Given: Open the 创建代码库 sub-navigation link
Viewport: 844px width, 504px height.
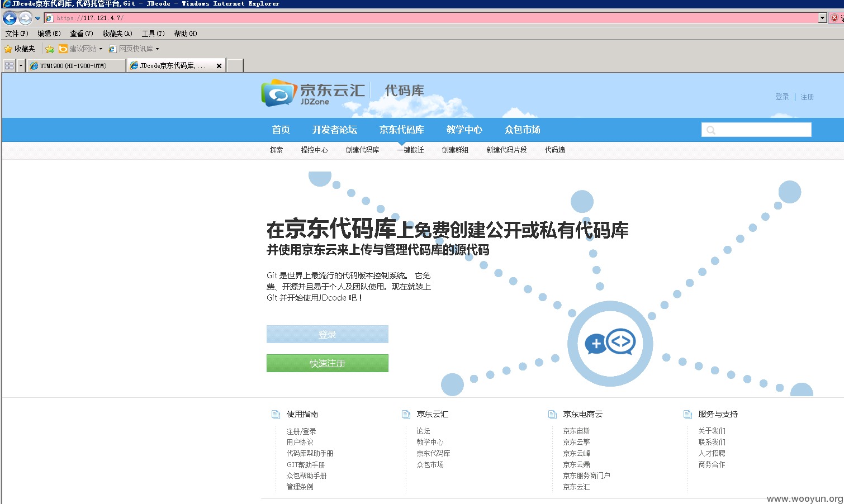Looking at the screenshot, I should [x=362, y=150].
